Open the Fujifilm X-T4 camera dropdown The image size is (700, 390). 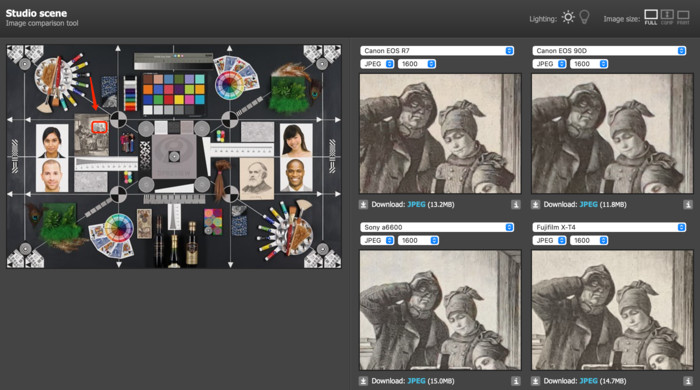point(609,227)
